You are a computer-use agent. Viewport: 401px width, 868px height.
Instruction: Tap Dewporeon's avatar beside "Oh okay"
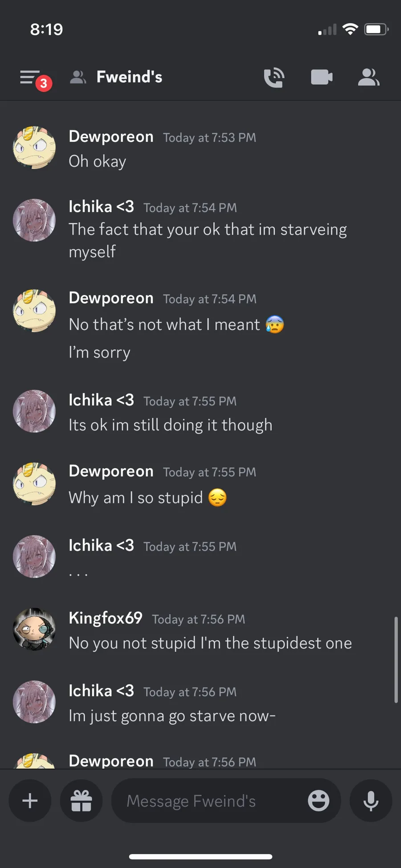coord(34,148)
